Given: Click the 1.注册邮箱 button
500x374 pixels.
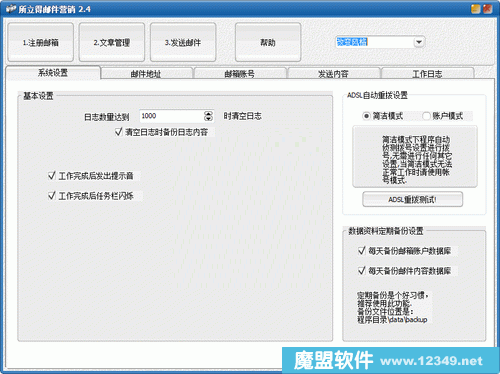Looking at the screenshot, I should tap(40, 42).
